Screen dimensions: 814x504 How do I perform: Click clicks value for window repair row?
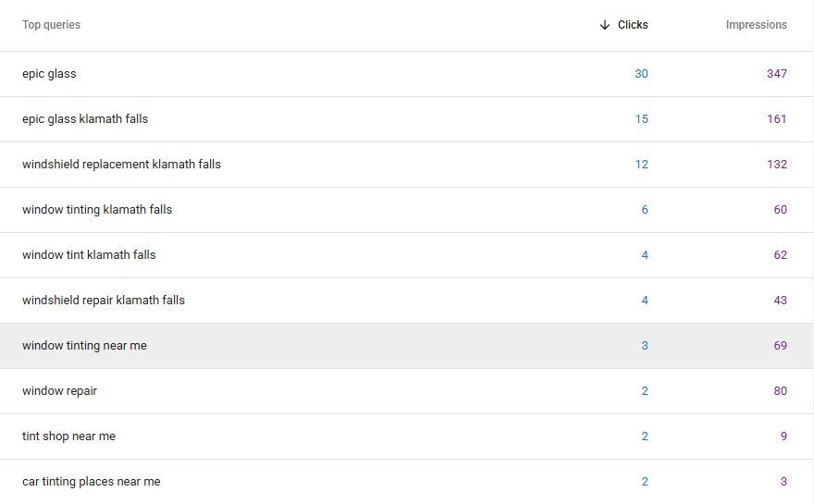coord(645,391)
